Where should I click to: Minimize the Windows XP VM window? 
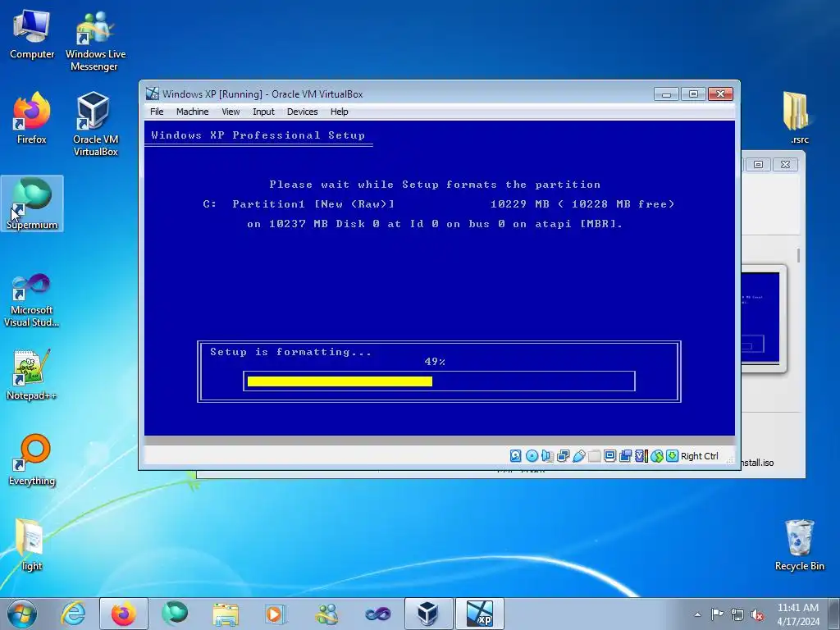click(x=666, y=94)
